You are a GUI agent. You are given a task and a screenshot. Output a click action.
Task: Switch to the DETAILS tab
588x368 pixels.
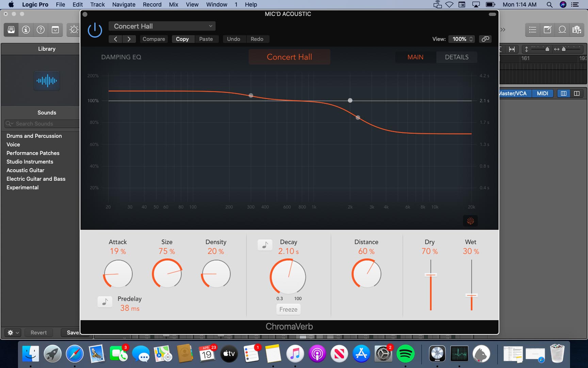(x=457, y=57)
